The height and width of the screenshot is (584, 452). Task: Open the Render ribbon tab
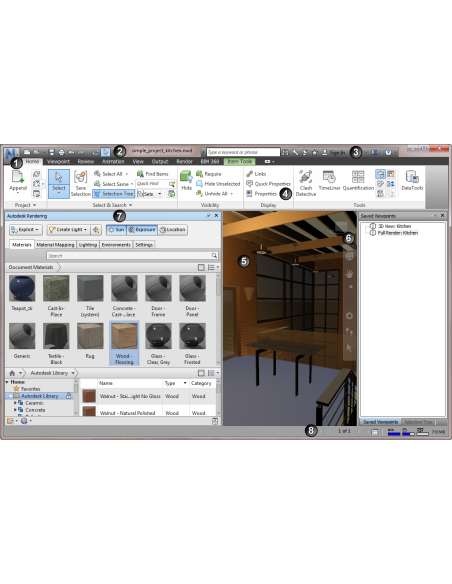click(184, 161)
